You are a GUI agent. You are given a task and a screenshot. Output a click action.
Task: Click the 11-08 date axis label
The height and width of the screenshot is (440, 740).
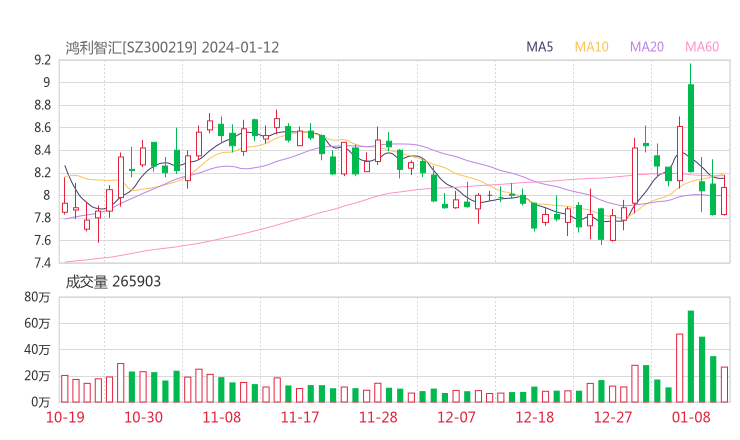pos(221,417)
